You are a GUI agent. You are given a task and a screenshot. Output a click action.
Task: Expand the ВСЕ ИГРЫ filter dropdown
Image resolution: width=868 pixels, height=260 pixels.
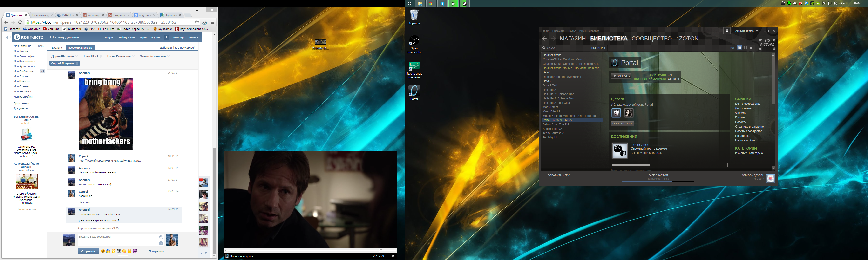(x=598, y=48)
